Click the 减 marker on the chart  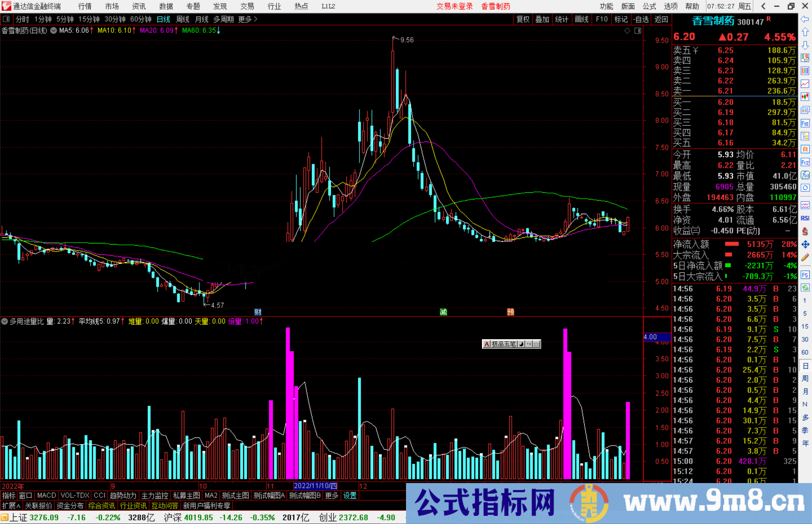pyautogui.click(x=443, y=312)
